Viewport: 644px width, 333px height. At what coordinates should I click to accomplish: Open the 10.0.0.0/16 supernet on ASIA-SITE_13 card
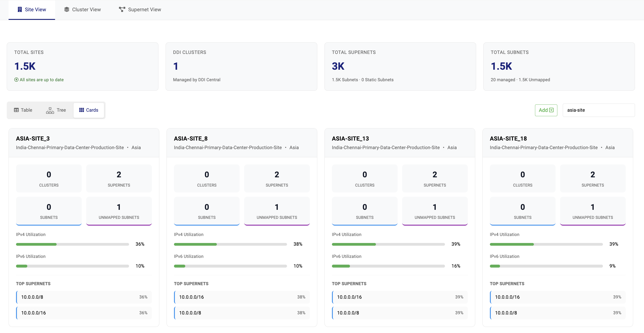coord(399,297)
